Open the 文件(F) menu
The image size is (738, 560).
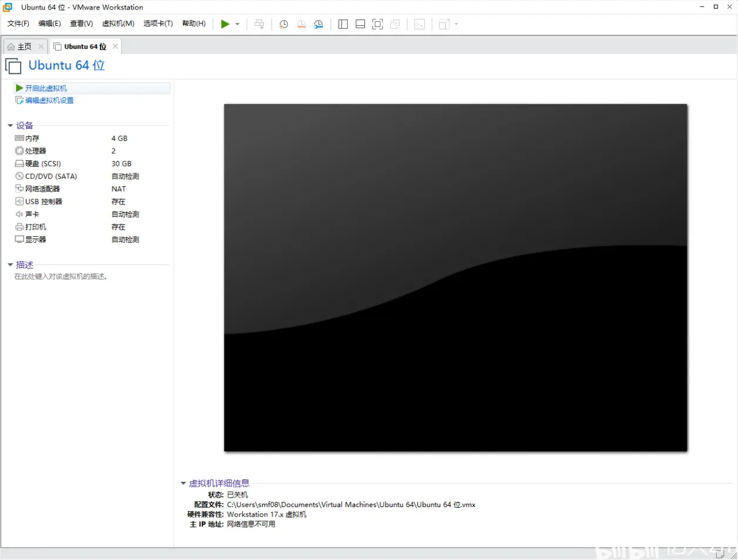coord(18,24)
